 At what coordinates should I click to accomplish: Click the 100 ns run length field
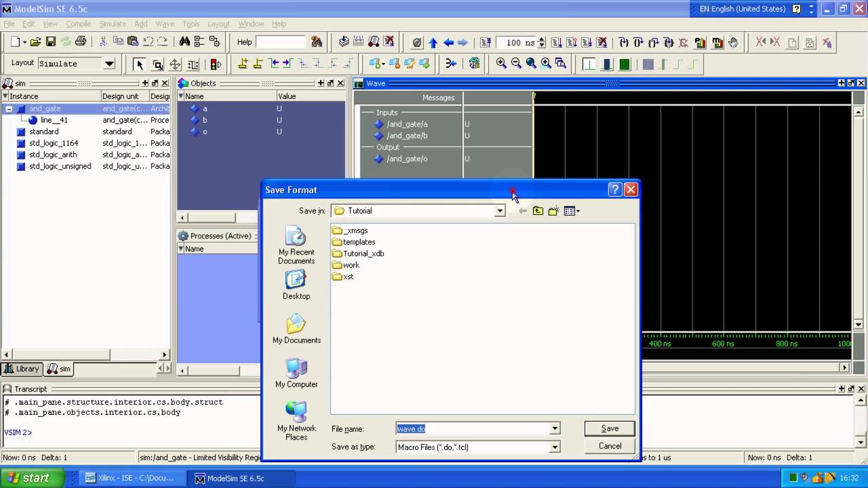pos(515,43)
